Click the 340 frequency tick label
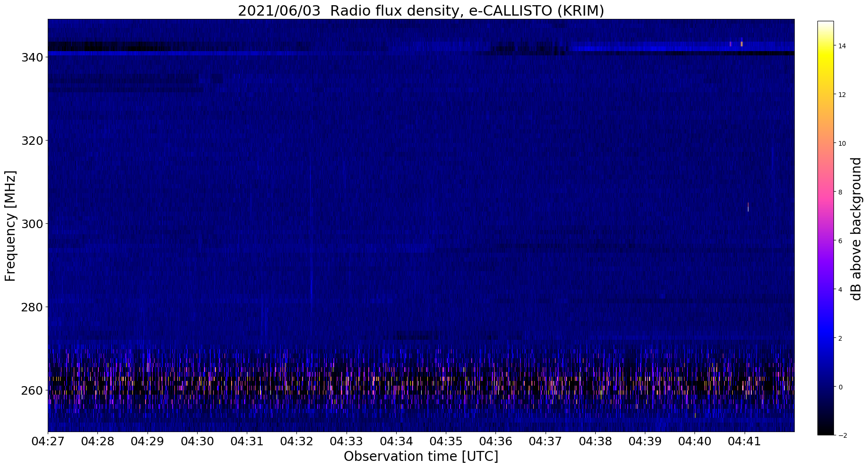This screenshot has height=468, width=868. coord(33,57)
